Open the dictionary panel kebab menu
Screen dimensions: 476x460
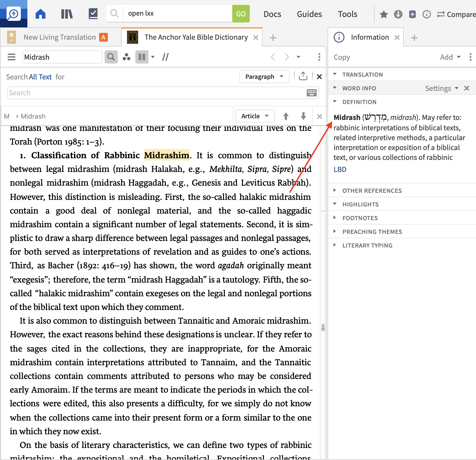tap(319, 57)
